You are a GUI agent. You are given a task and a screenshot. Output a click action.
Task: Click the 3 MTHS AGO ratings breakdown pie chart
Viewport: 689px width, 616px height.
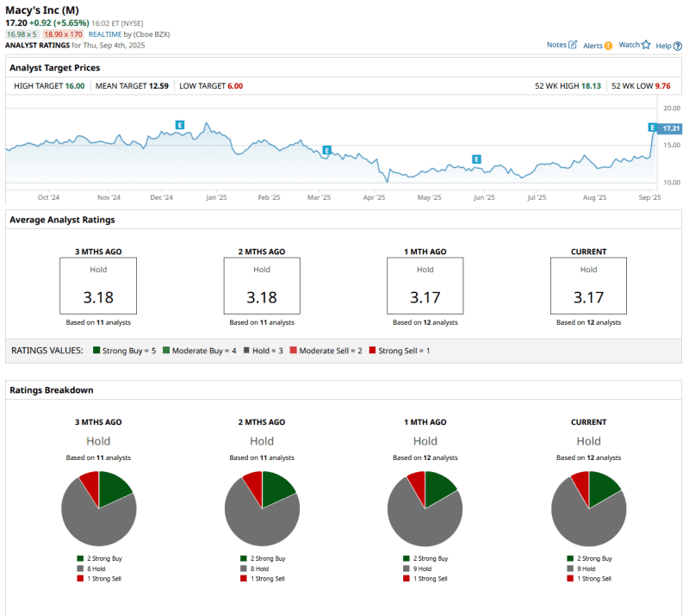pyautogui.click(x=99, y=507)
